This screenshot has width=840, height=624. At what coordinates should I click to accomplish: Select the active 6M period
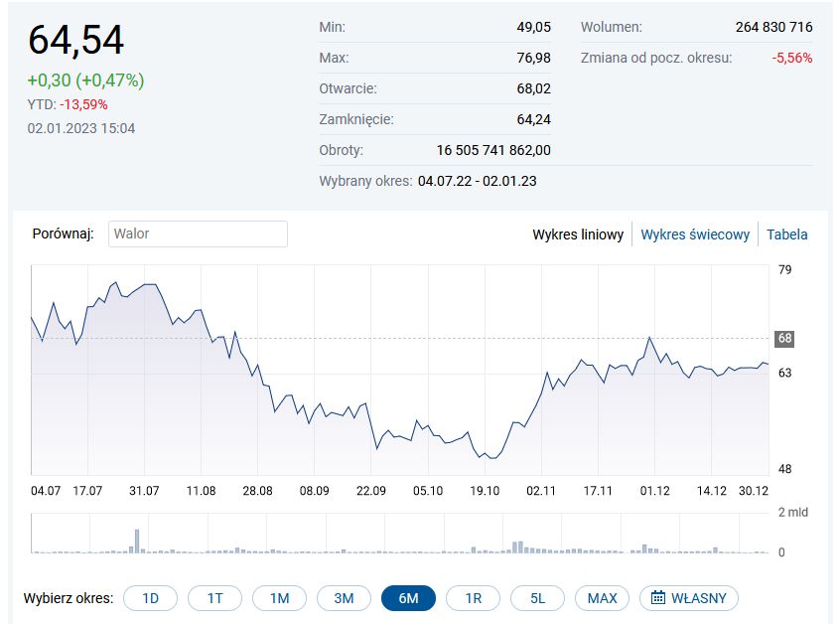click(408, 598)
